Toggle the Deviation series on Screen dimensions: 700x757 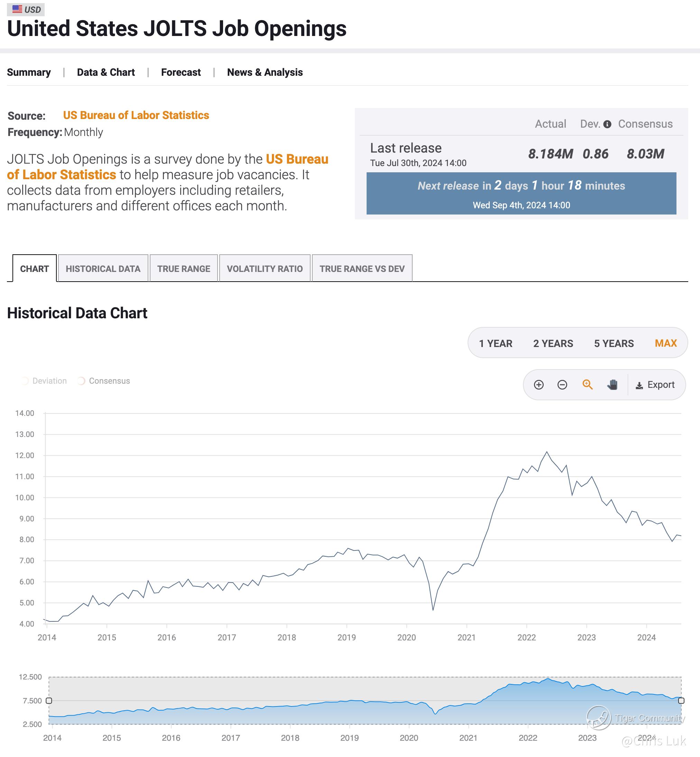click(x=44, y=381)
